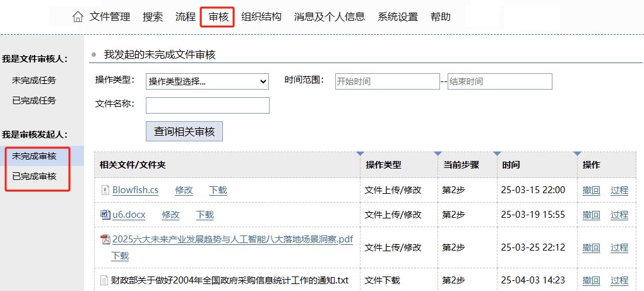Click 下载 for Blowfish.cs
644x291 pixels.
(218, 191)
